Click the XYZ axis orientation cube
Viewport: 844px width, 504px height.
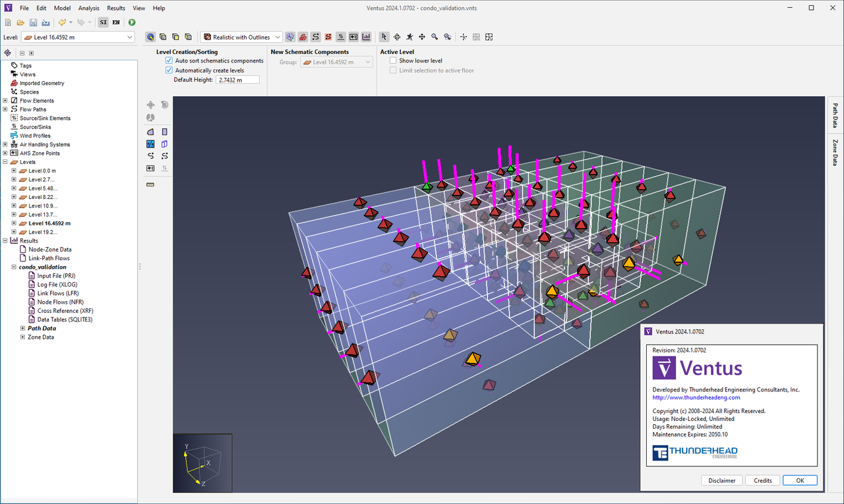coord(202,463)
